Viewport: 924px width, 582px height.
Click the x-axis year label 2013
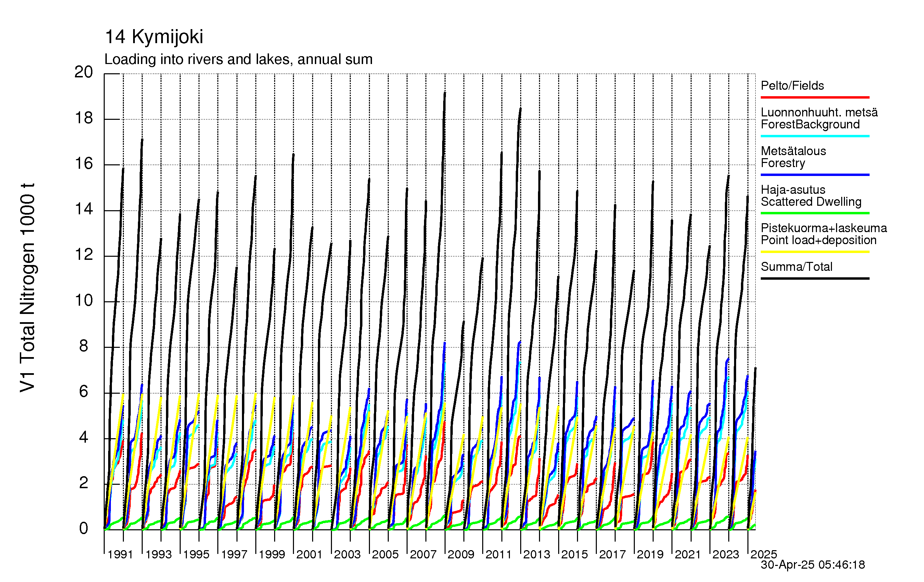click(537, 554)
